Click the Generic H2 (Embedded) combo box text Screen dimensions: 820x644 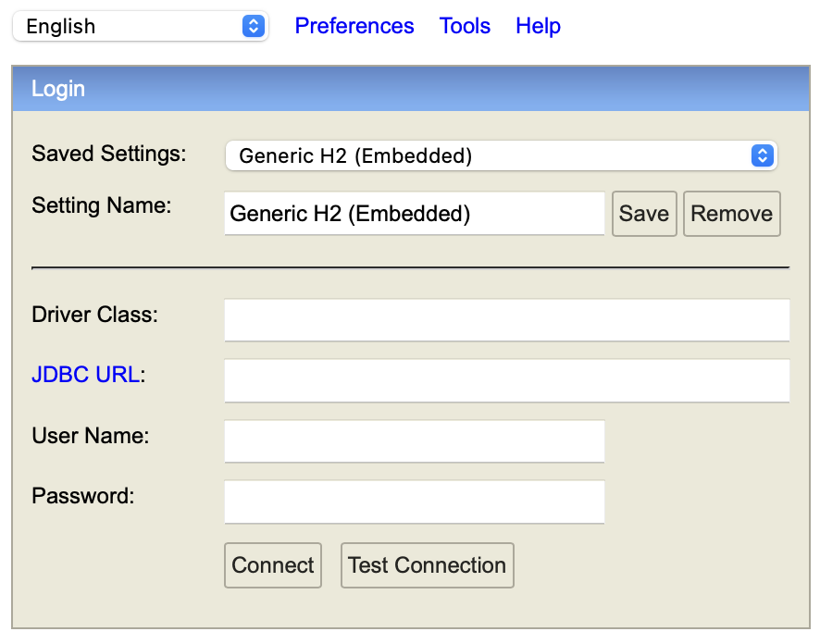click(355, 155)
